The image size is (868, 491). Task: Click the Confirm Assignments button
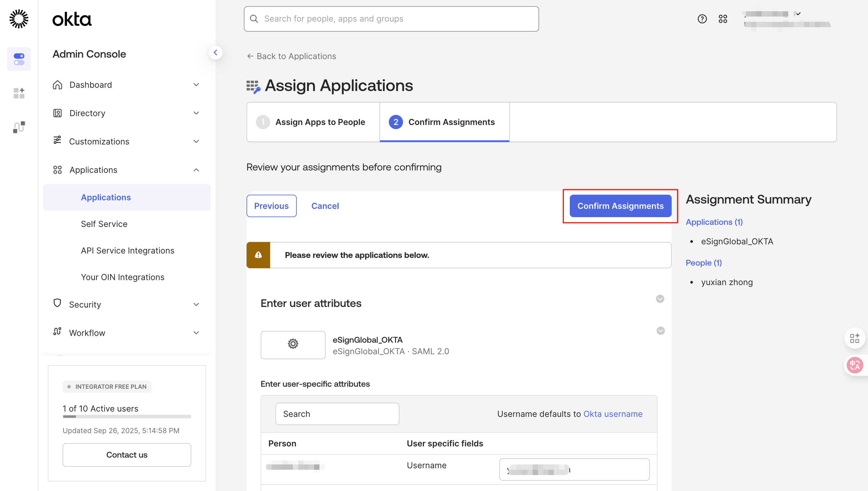pos(620,206)
